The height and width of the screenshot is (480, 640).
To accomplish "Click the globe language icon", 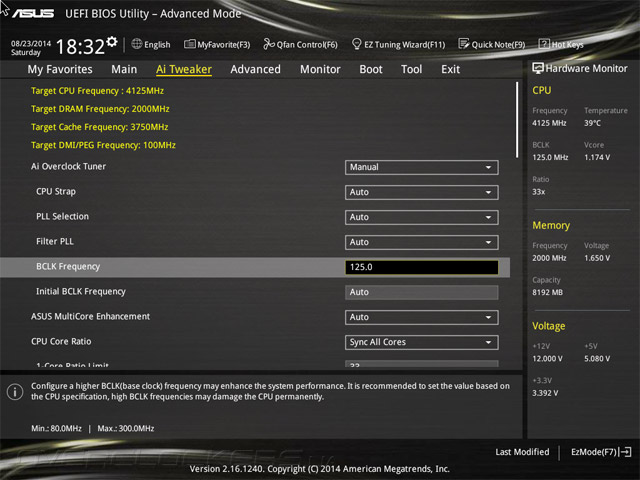I will pos(137,44).
